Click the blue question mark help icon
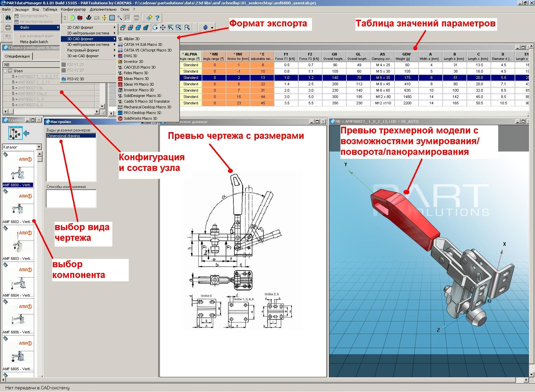Viewport: 535px width, 392px height. click(157, 18)
